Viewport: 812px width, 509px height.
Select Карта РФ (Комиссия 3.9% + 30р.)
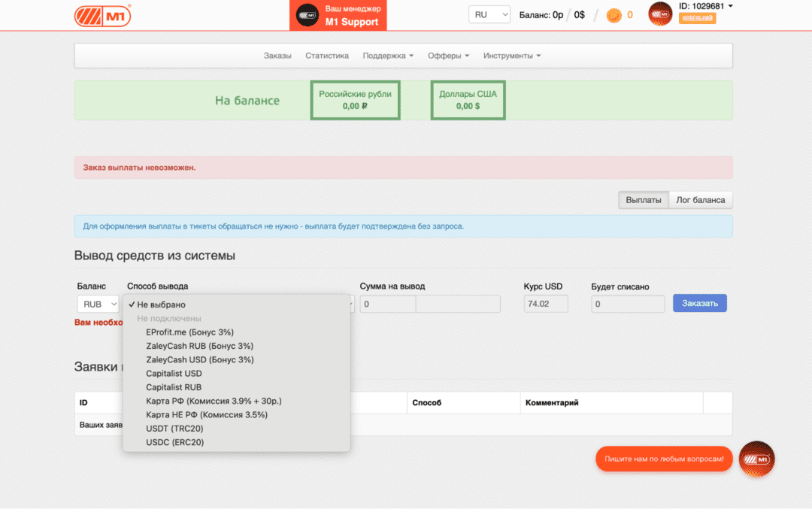click(236, 401)
